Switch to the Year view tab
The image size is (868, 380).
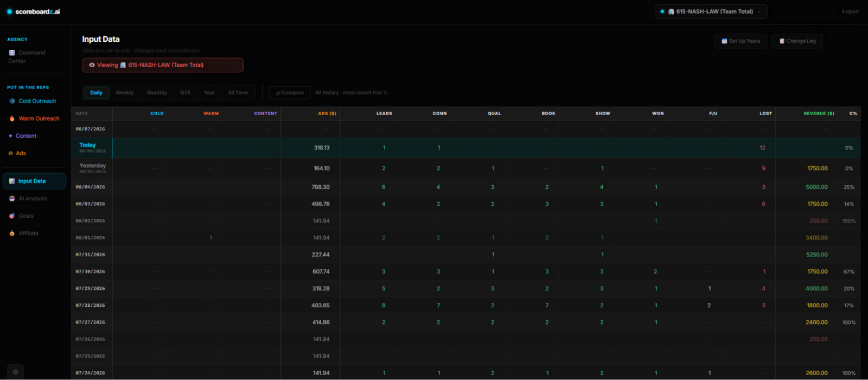point(209,93)
